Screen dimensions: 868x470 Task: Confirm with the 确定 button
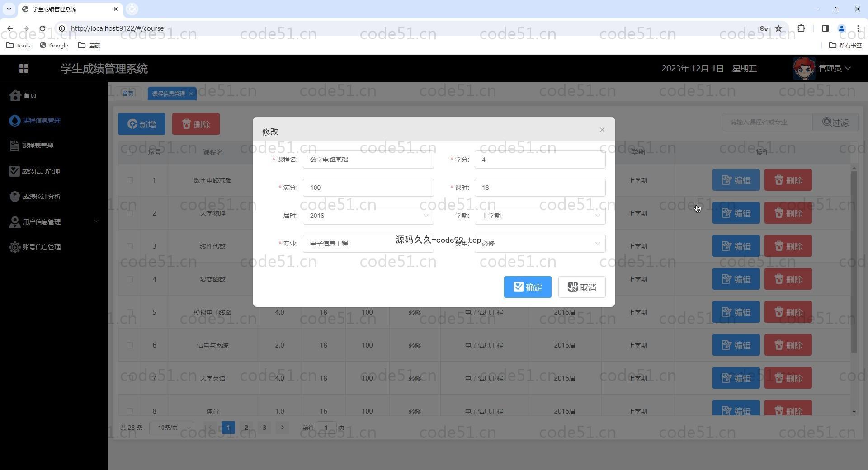pyautogui.click(x=528, y=287)
